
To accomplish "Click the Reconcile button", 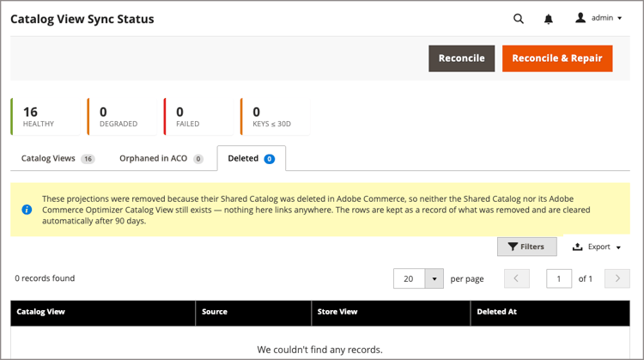I will [x=462, y=58].
